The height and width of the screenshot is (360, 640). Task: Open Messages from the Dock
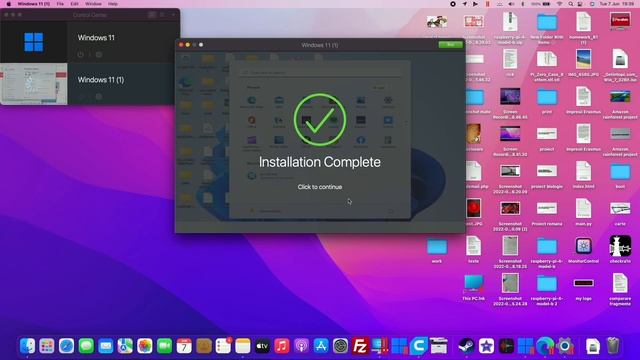click(86, 346)
